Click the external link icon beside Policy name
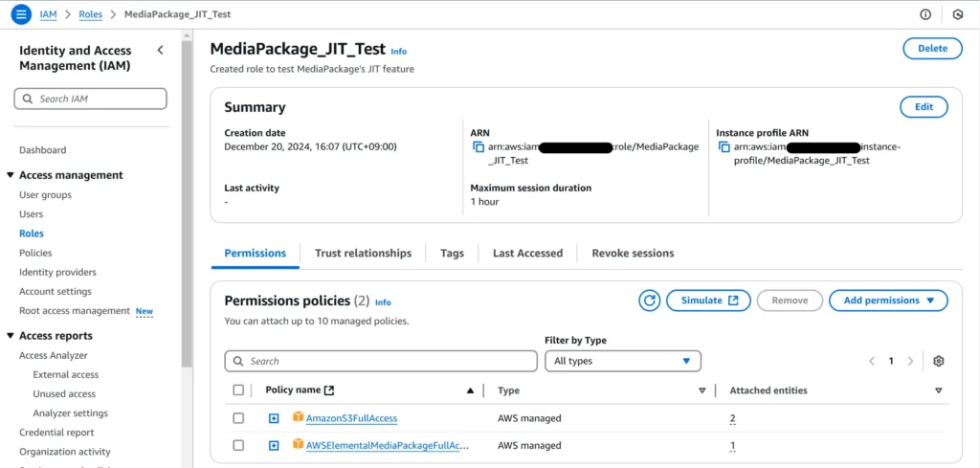980x468 pixels. (x=329, y=390)
